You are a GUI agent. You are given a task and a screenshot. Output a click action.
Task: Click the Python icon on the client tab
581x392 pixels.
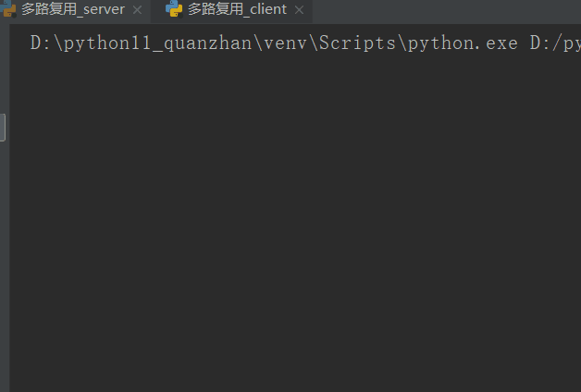click(x=174, y=9)
